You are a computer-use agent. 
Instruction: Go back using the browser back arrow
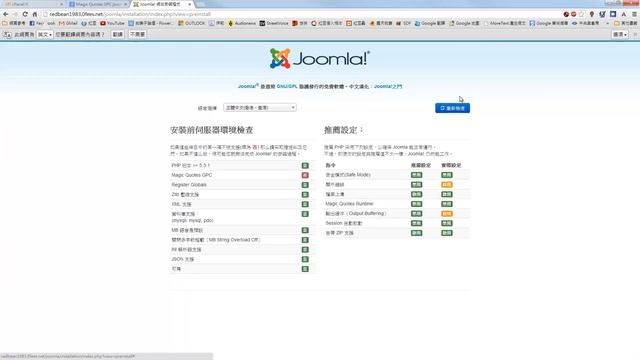pos(6,14)
